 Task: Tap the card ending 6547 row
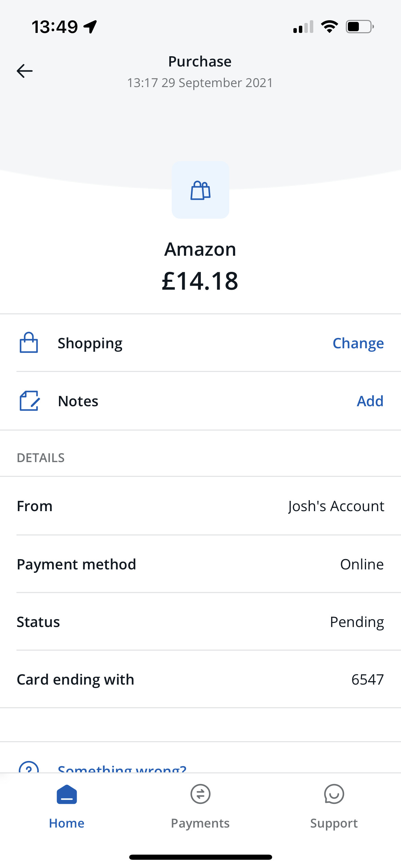pyautogui.click(x=200, y=679)
